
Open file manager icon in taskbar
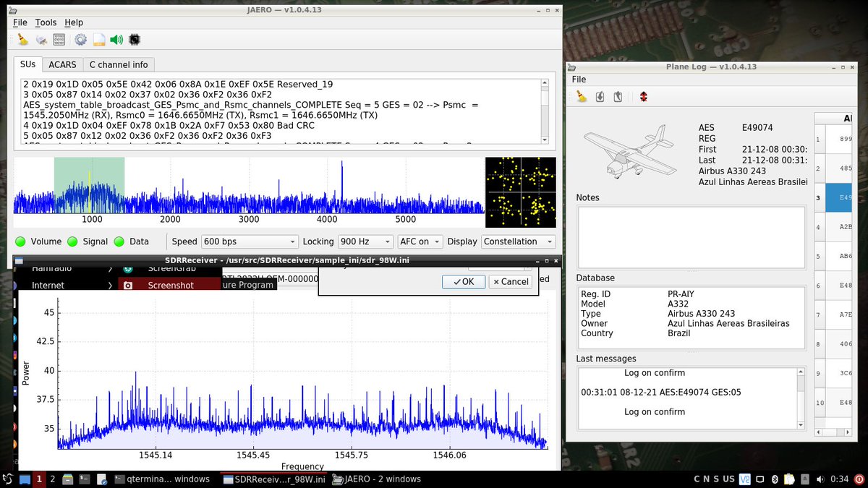[67, 479]
